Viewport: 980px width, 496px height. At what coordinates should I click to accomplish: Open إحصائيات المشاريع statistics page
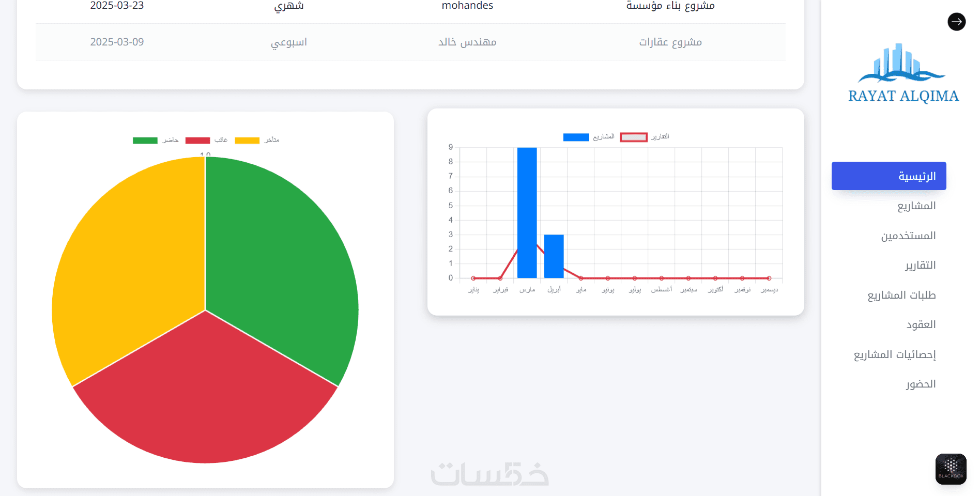tap(895, 354)
